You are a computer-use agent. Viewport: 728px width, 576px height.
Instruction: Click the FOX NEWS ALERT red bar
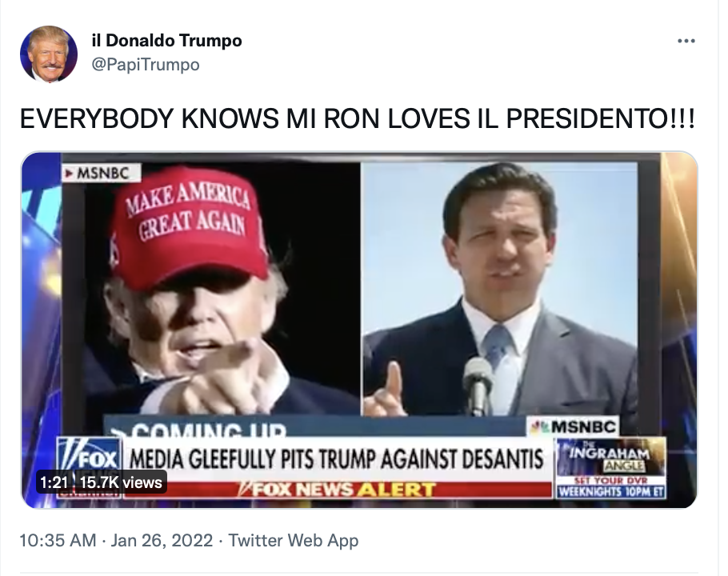[338, 490]
